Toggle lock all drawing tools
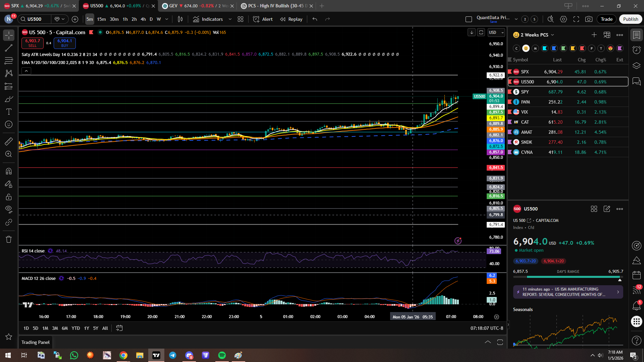This screenshot has width=644, height=362. [9, 197]
